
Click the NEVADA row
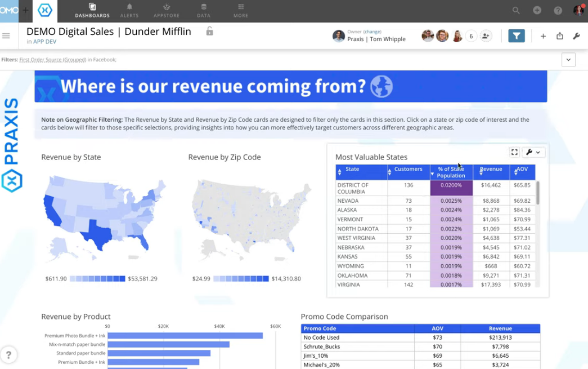(x=436, y=201)
